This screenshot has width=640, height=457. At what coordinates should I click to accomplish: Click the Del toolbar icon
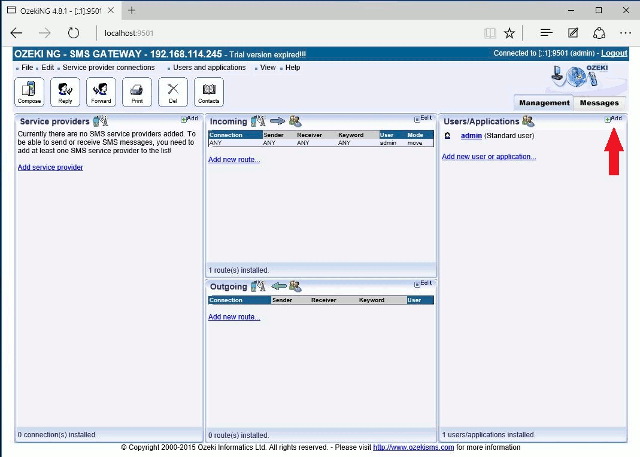[x=173, y=92]
